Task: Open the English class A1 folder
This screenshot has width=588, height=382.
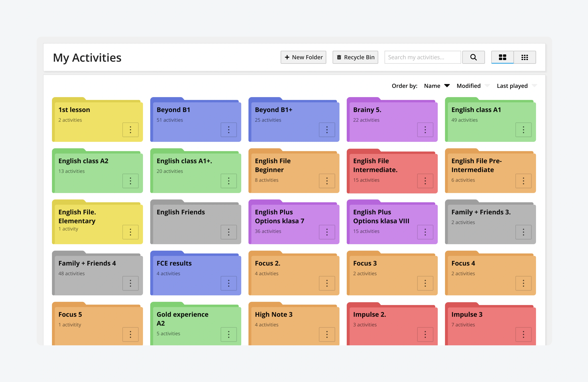Action: coord(490,120)
